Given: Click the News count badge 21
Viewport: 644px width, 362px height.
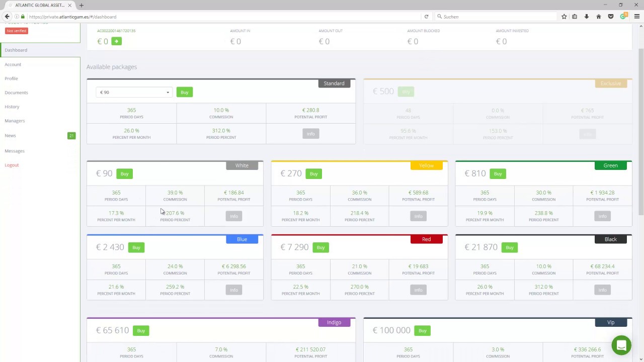Looking at the screenshot, I should click(71, 136).
